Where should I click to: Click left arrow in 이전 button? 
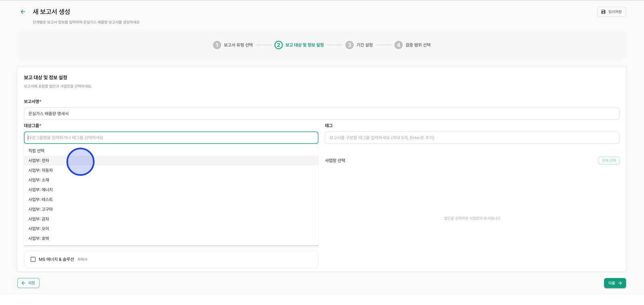pos(23,283)
